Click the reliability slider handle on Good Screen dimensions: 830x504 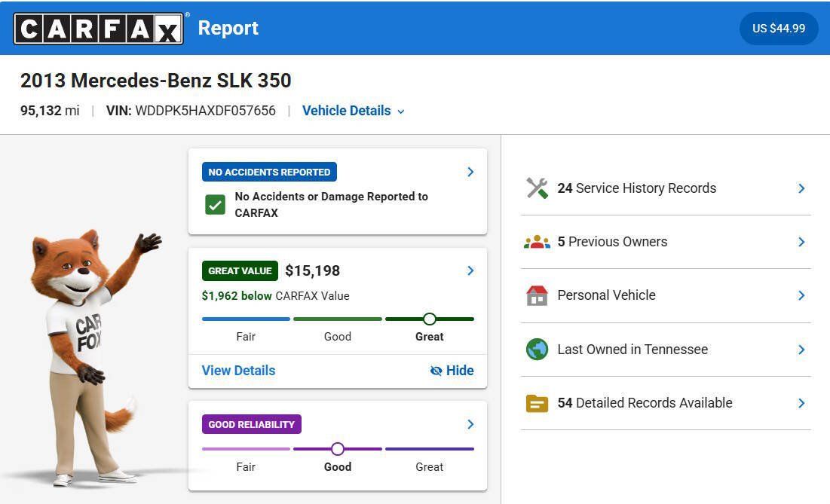338,449
